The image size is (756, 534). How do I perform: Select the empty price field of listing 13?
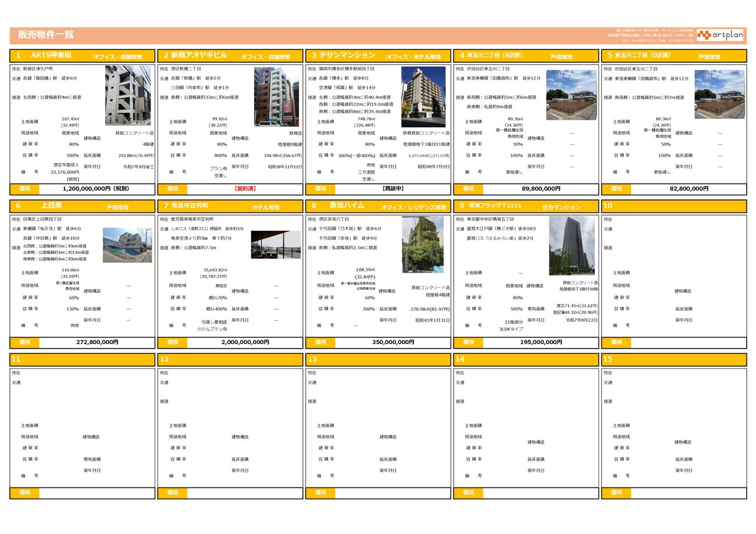coord(393,493)
